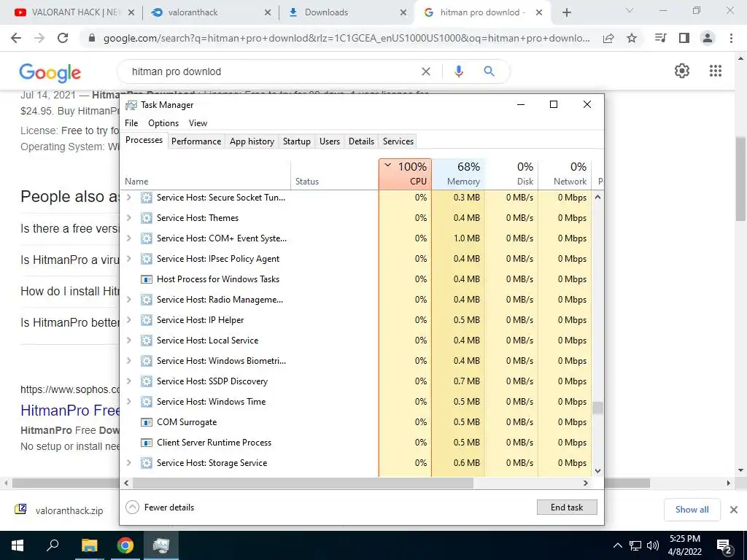Open the media control icon in Chrome toolbar
747x560 pixels.
[x=661, y=38]
